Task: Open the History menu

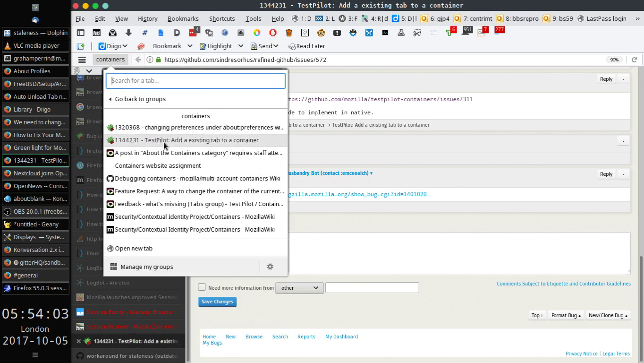Action: point(147,18)
